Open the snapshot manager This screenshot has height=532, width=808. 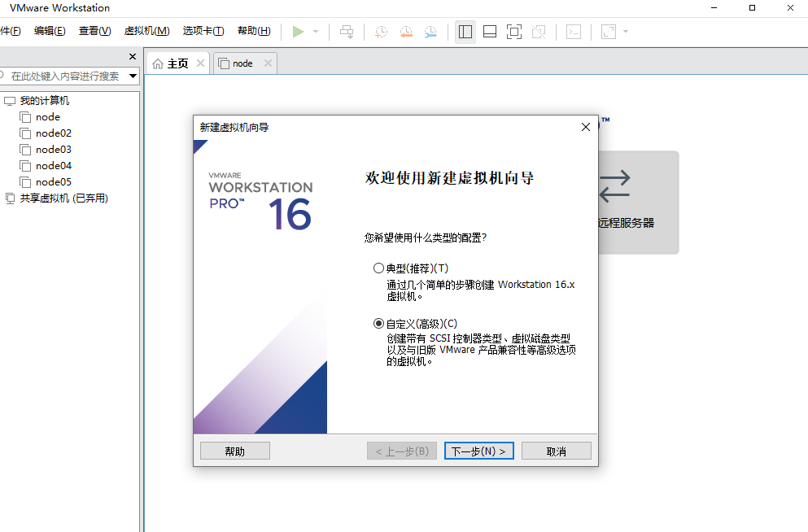(x=429, y=32)
